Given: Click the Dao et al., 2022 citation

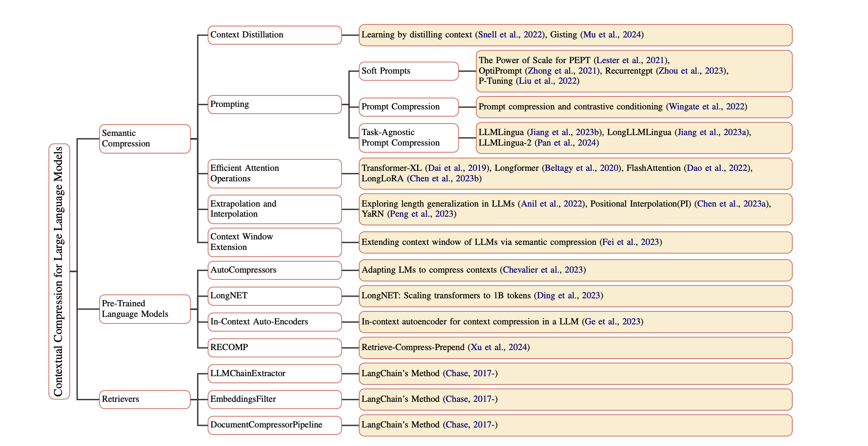Looking at the screenshot, I should (x=717, y=168).
